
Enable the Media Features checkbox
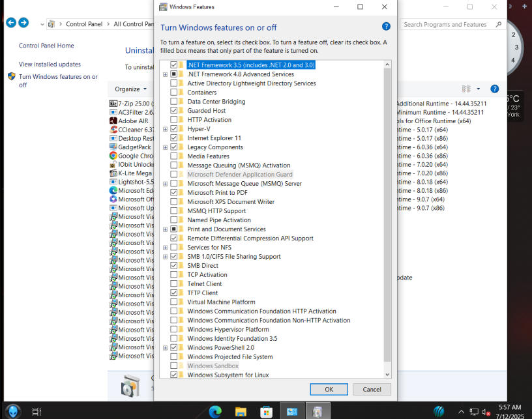173,156
